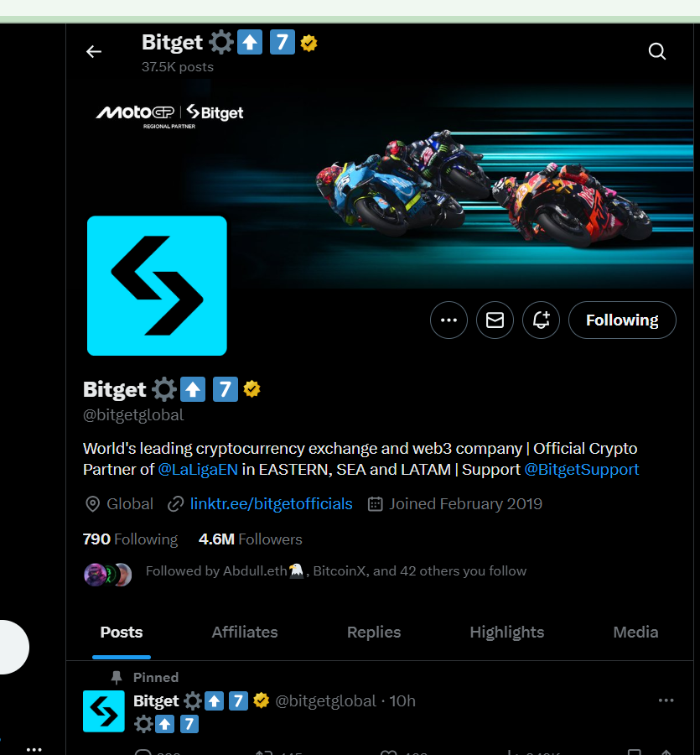Switch to the Replies tab
This screenshot has height=755, width=700.
point(374,633)
